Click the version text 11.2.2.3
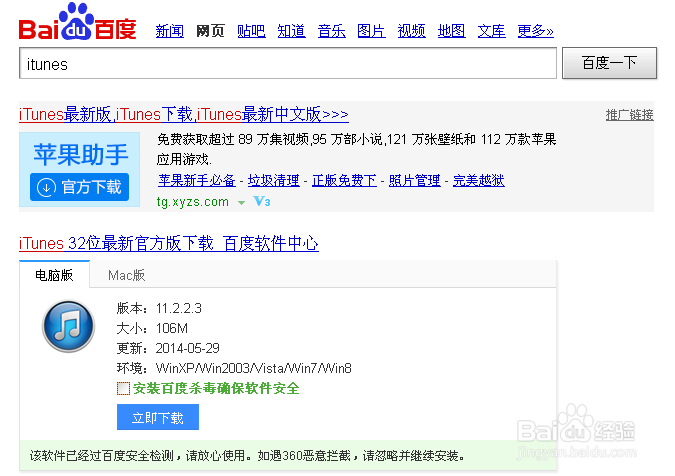This screenshot has width=675, height=476. click(x=179, y=309)
